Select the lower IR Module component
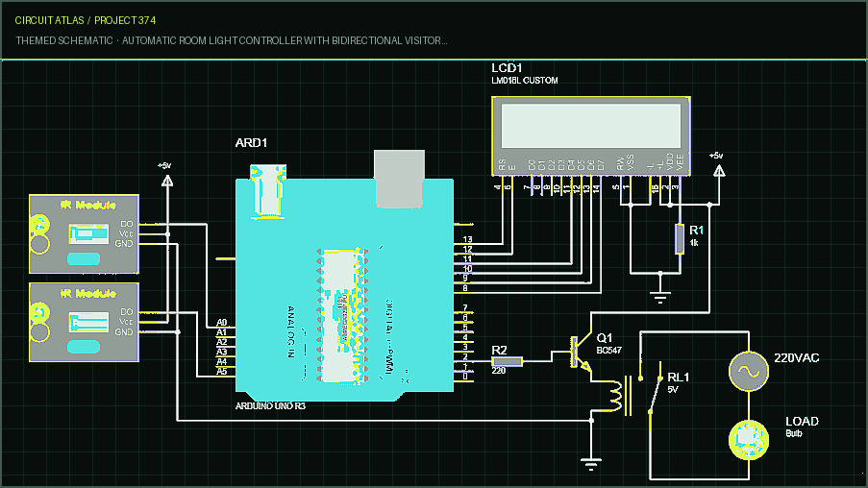This screenshot has height=488, width=868. pyautogui.click(x=84, y=323)
